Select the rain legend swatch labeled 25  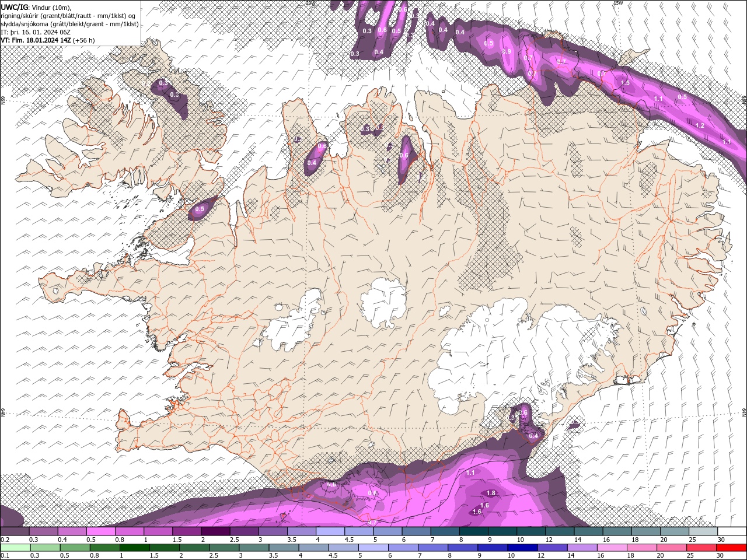tap(700, 547)
